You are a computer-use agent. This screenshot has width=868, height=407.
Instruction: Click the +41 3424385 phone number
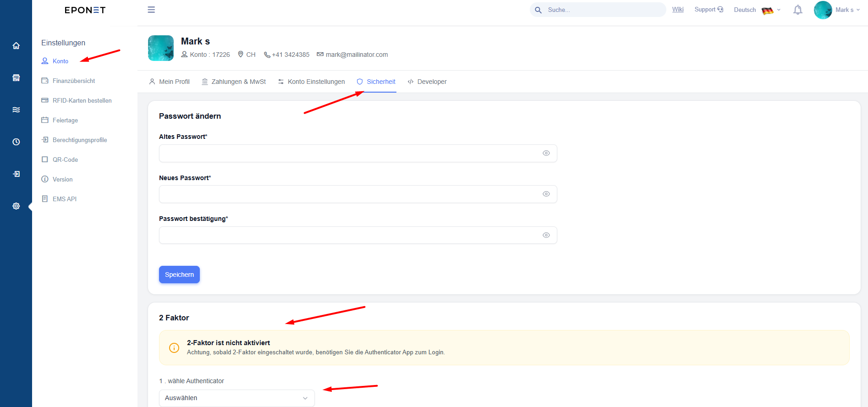[291, 55]
